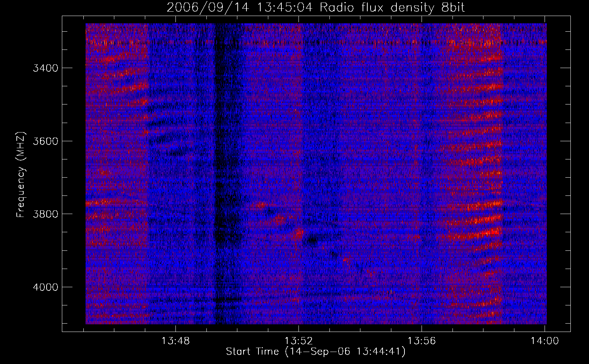Viewport: 589px width, 364px height.
Task: Select the '3400' frequency axis label
Action: [x=46, y=68]
